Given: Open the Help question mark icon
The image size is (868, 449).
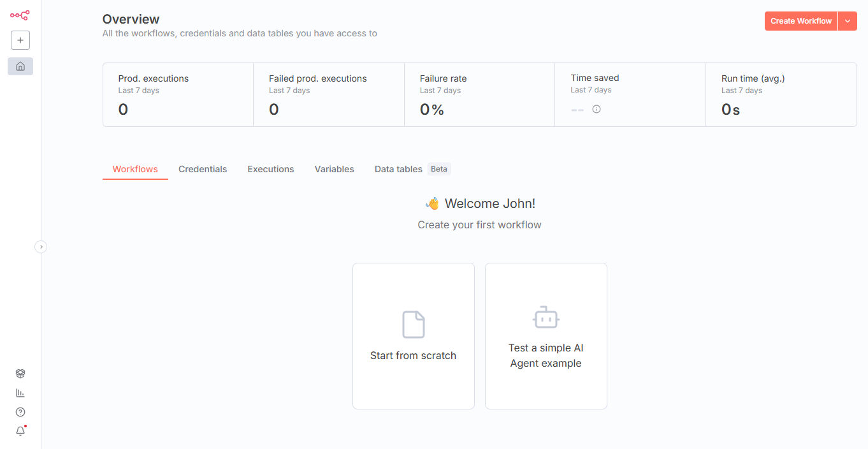Looking at the screenshot, I should pos(20,412).
